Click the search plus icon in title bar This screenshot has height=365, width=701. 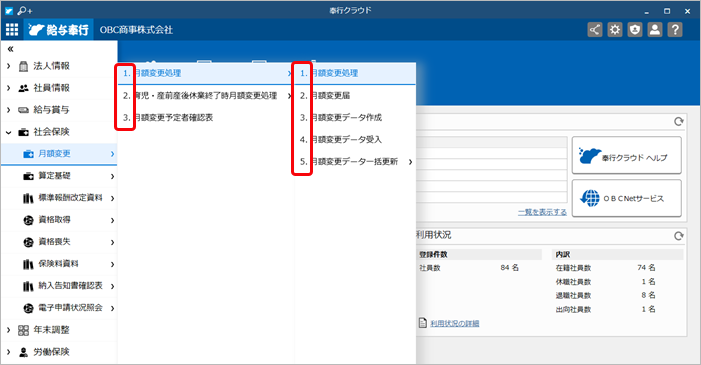tap(25, 10)
